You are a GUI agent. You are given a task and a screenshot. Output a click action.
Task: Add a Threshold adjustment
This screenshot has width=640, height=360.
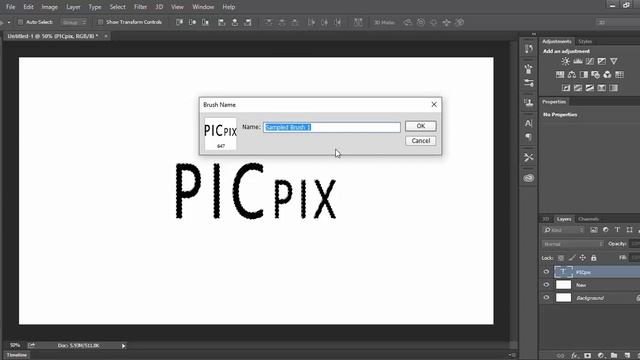590,88
